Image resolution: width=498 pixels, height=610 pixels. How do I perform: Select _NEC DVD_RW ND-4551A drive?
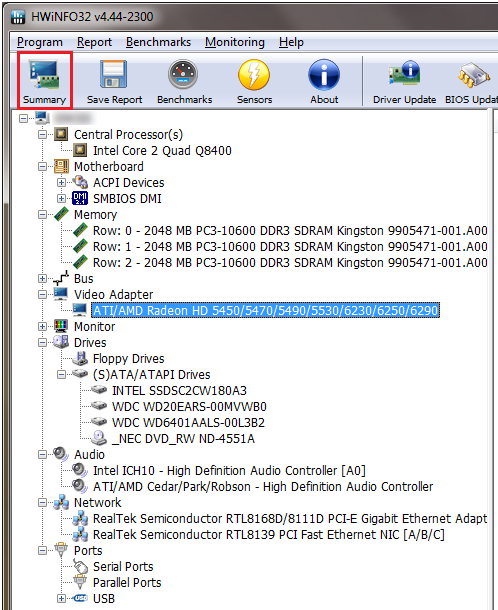click(183, 439)
